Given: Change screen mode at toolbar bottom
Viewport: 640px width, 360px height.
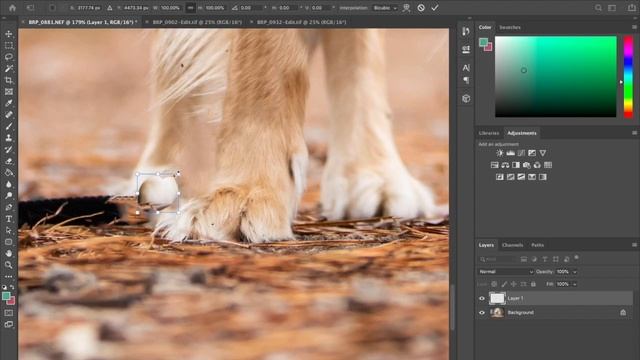Looking at the screenshot, I should (9, 324).
